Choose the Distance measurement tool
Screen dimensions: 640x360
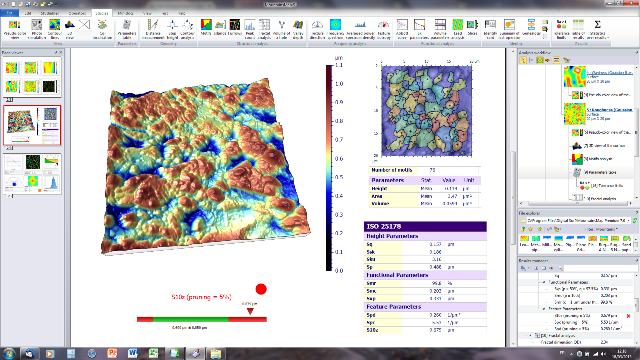tap(153, 29)
